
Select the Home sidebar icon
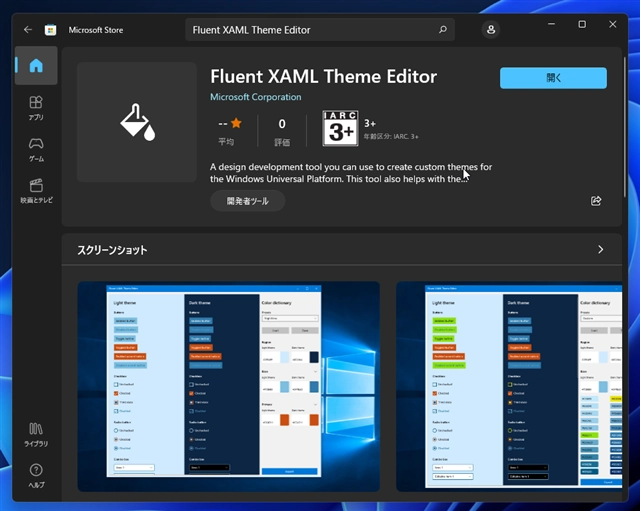36,65
